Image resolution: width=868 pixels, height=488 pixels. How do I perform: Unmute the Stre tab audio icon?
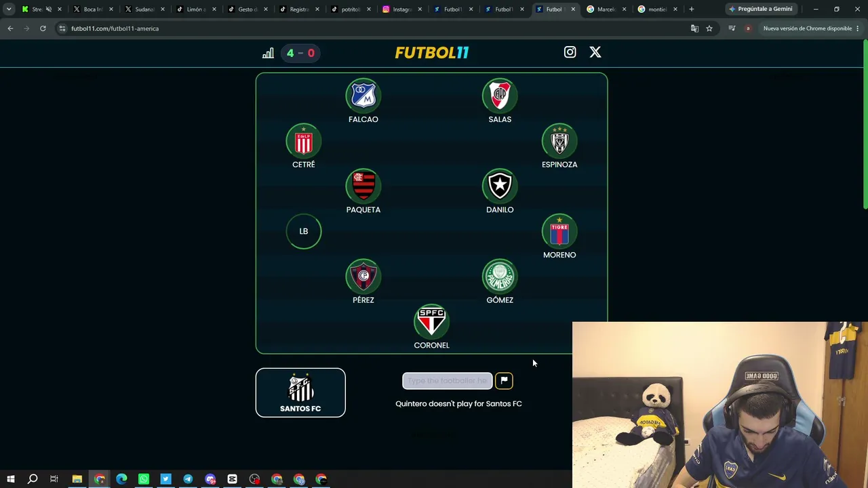click(48, 9)
